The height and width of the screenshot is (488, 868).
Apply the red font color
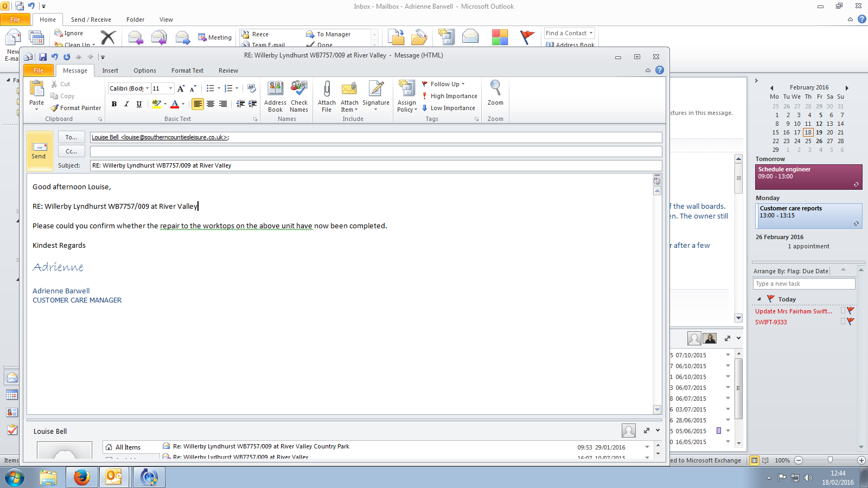point(175,104)
